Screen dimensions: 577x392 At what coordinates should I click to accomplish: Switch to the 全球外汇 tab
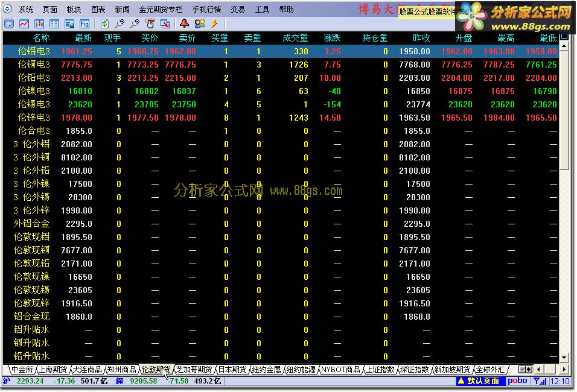pyautogui.click(x=491, y=369)
